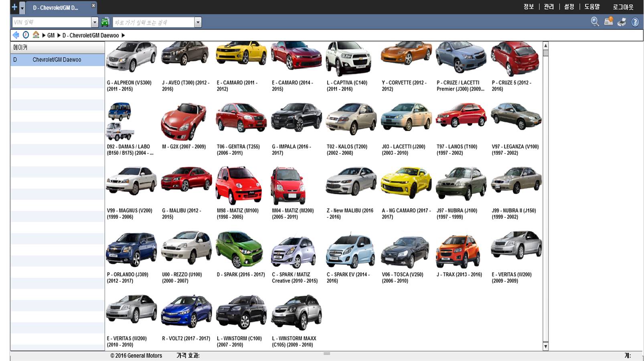Open the green SPARK (2016 - 2017) thumbnail
The width and height of the screenshot is (644, 361).
[x=239, y=249]
